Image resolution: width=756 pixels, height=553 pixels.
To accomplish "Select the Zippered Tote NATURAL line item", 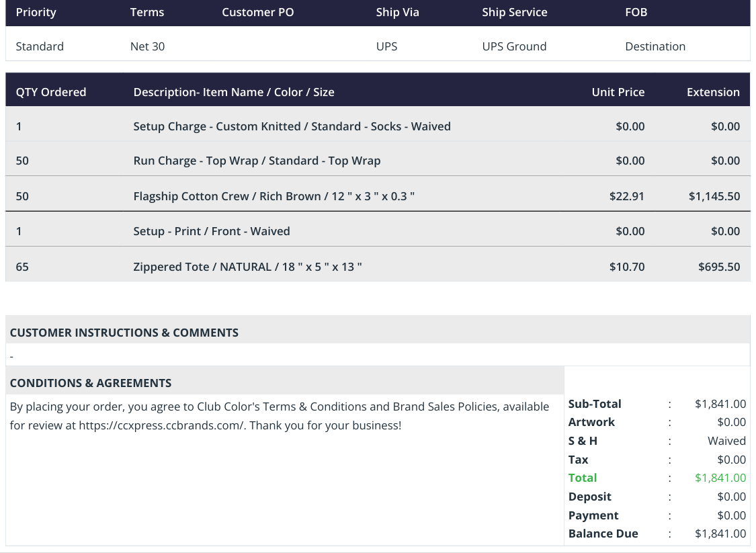I will 378,267.
